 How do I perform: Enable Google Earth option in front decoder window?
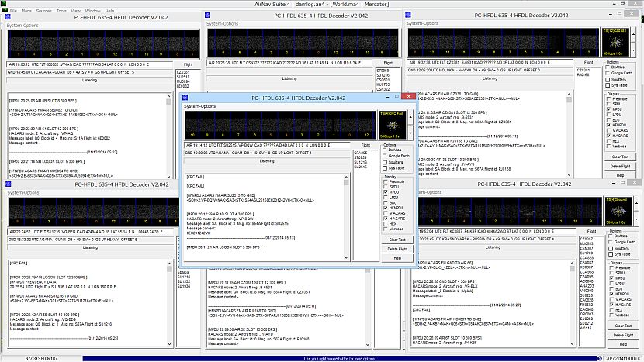click(385, 156)
